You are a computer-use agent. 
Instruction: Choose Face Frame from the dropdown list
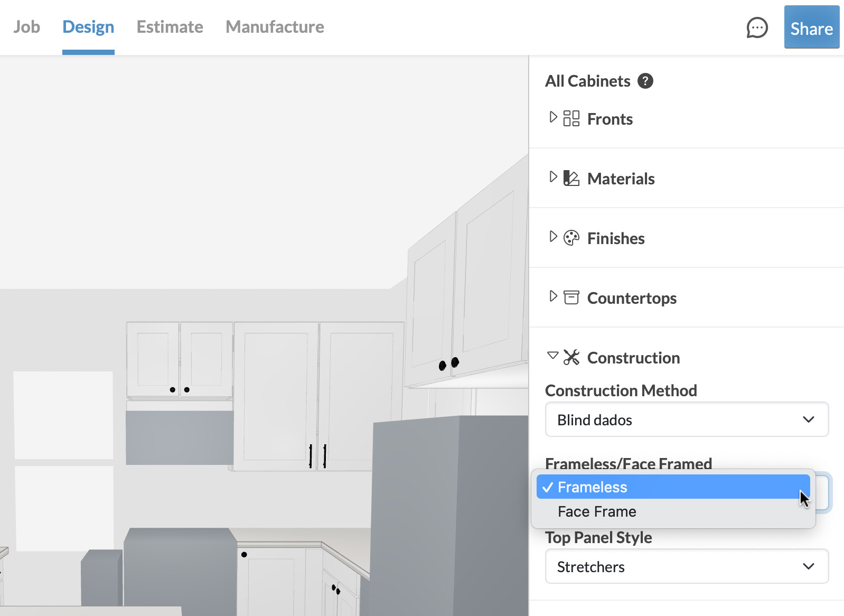pos(597,511)
